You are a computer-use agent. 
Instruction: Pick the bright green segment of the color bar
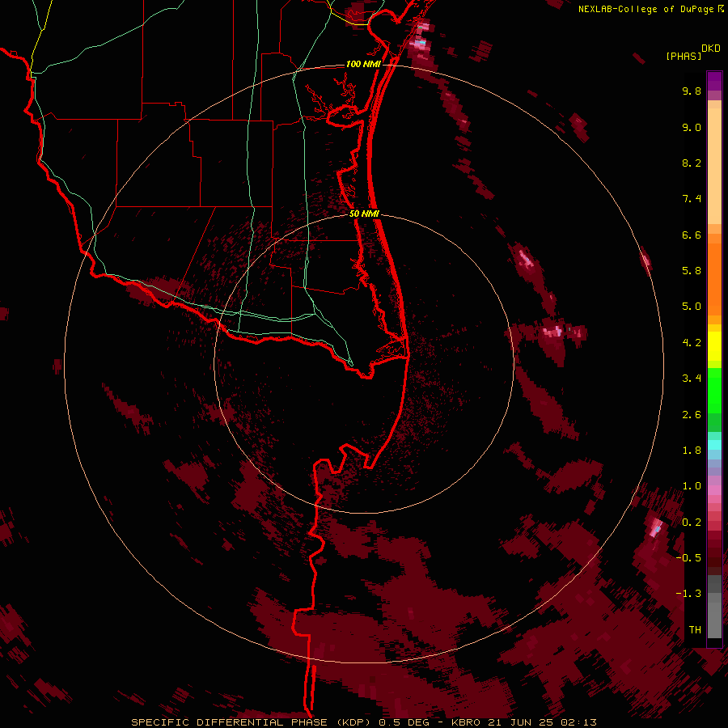(x=714, y=390)
